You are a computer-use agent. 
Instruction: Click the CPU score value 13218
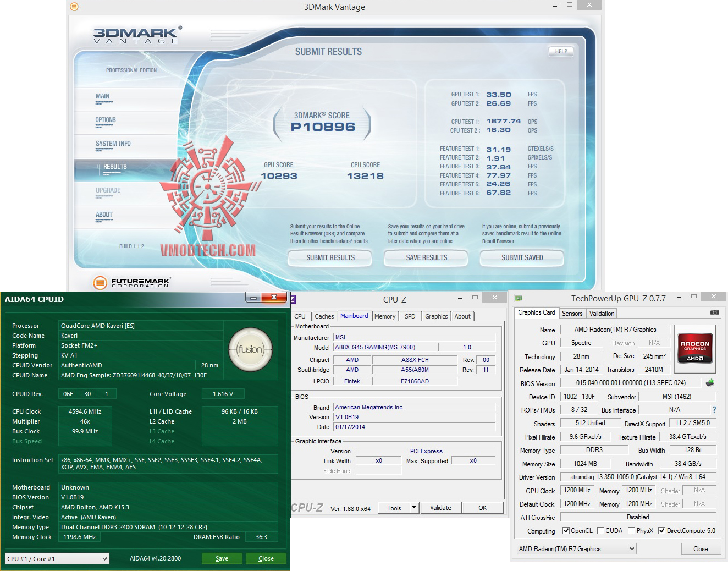point(365,176)
